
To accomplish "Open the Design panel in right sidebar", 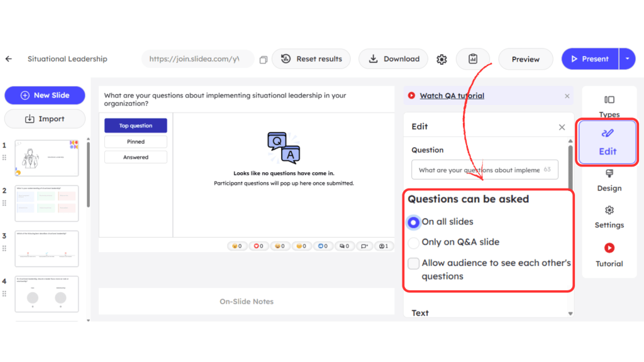I will pos(609,180).
